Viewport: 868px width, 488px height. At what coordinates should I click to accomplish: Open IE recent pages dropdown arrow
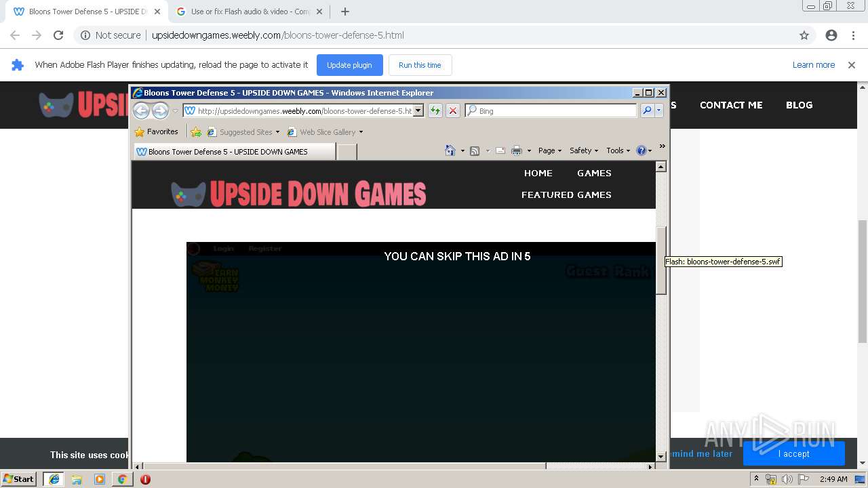[x=175, y=110]
